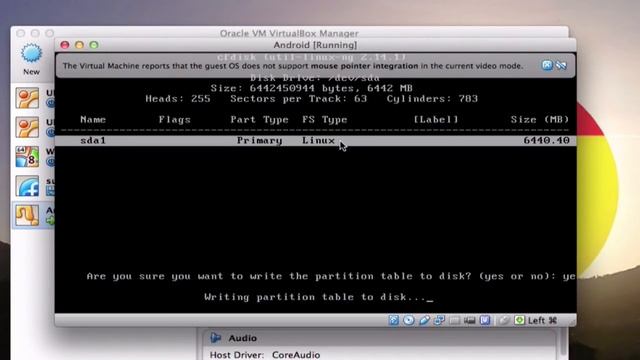
Task: Click the '[Label]' column header
Action: click(436, 120)
